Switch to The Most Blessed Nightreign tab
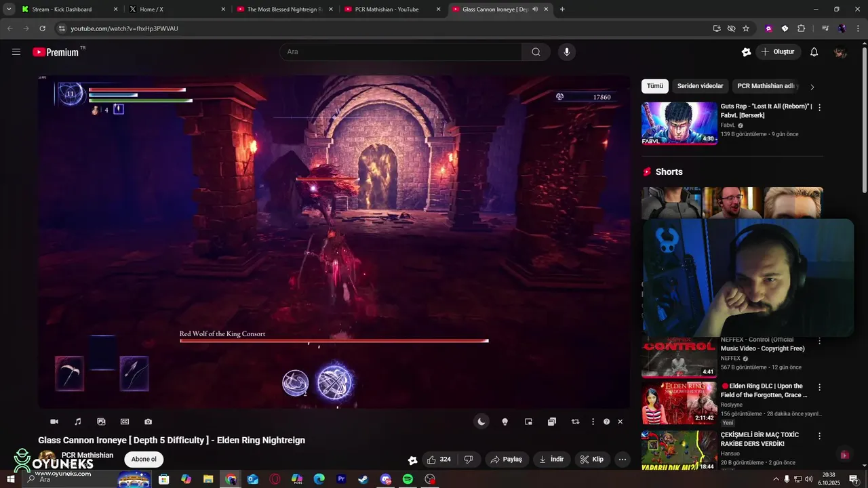This screenshot has width=868, height=488. (x=285, y=9)
